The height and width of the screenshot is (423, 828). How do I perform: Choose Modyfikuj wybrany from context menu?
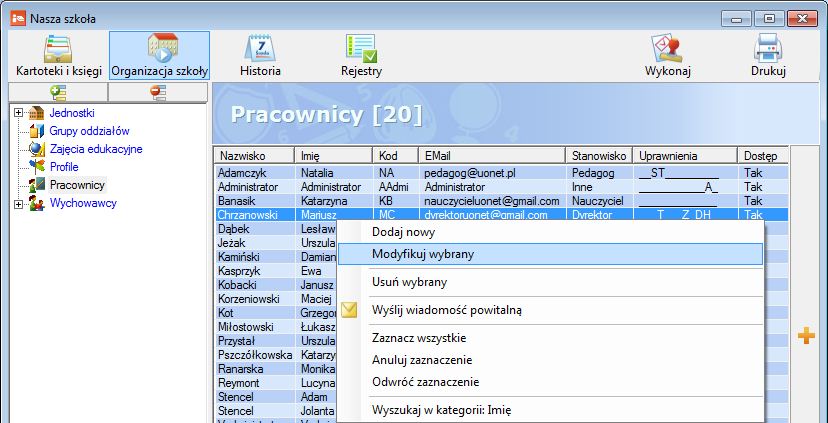(x=550, y=254)
